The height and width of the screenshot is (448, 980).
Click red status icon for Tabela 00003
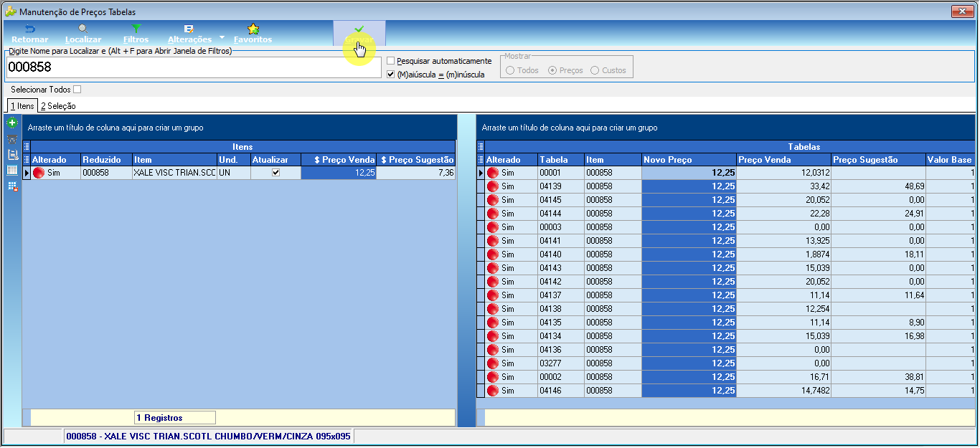pyautogui.click(x=493, y=227)
